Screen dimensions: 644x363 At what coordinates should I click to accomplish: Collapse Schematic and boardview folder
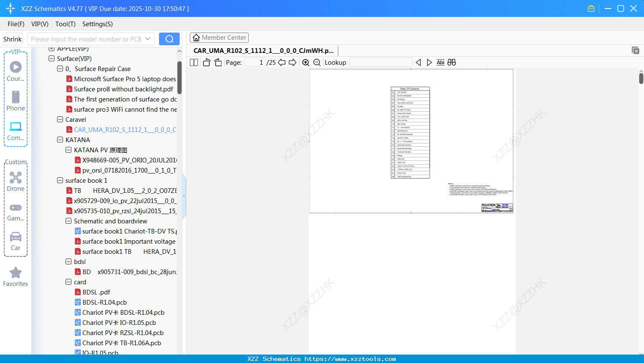[69, 221]
